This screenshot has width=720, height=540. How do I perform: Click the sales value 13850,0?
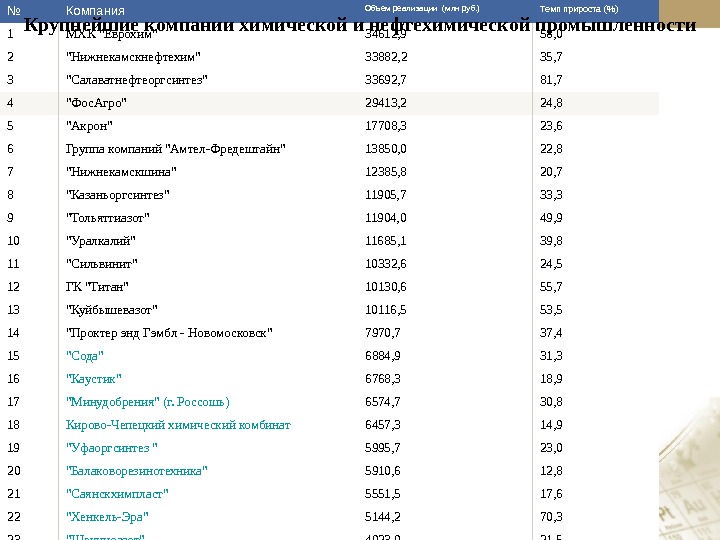coord(385,149)
